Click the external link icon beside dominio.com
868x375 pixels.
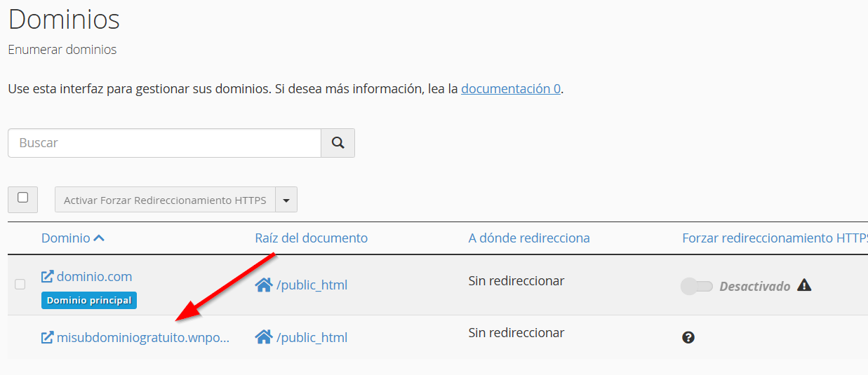pyautogui.click(x=48, y=277)
